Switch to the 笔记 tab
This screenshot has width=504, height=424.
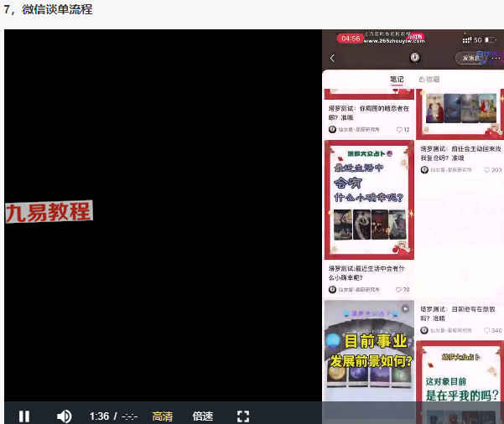pos(397,79)
